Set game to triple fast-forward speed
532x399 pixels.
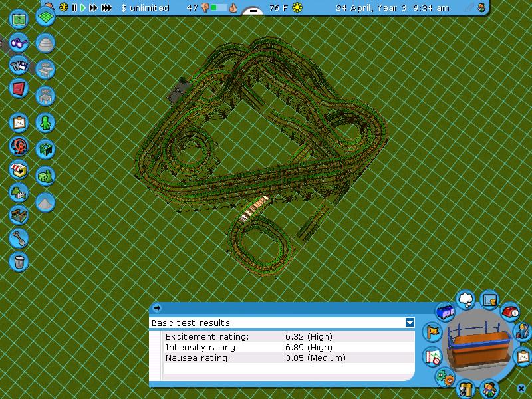[x=106, y=7]
